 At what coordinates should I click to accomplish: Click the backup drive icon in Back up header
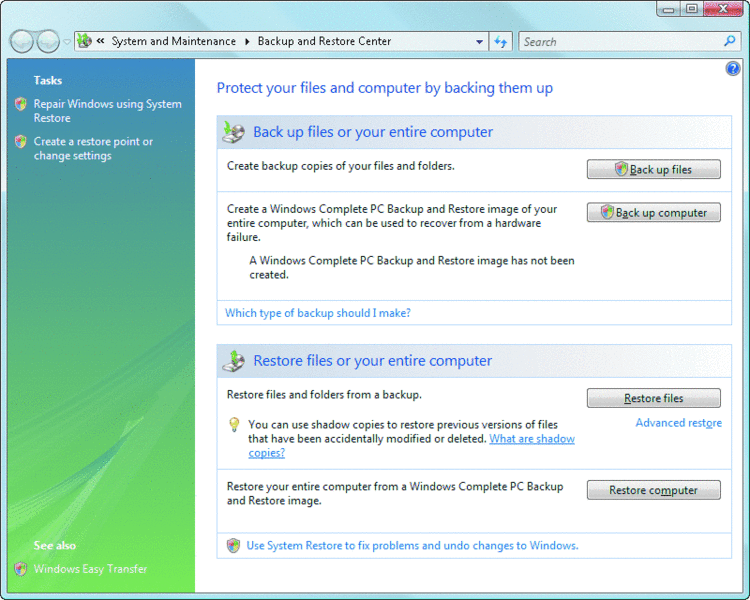tap(234, 133)
